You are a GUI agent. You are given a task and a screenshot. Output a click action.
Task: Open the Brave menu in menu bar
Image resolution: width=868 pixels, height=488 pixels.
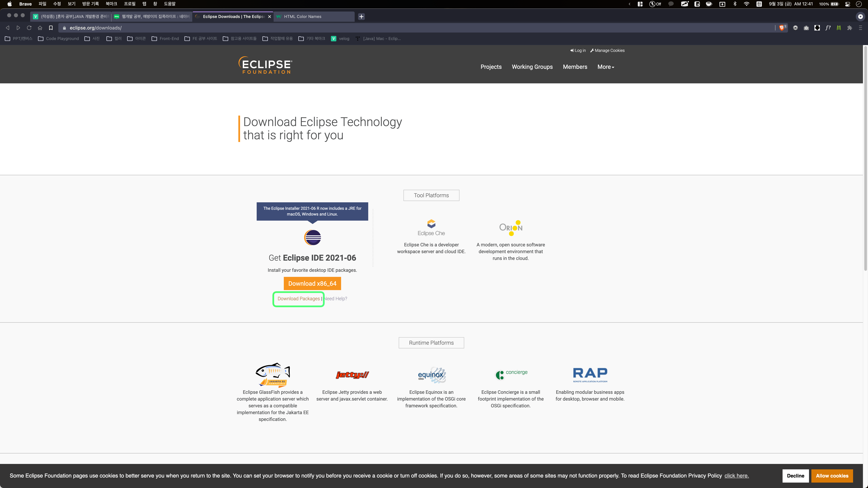[x=25, y=4]
